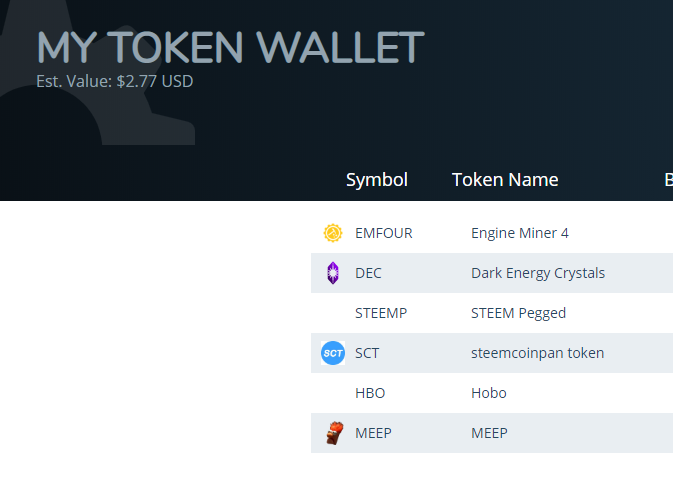Click the blue SCT token logo

click(333, 353)
